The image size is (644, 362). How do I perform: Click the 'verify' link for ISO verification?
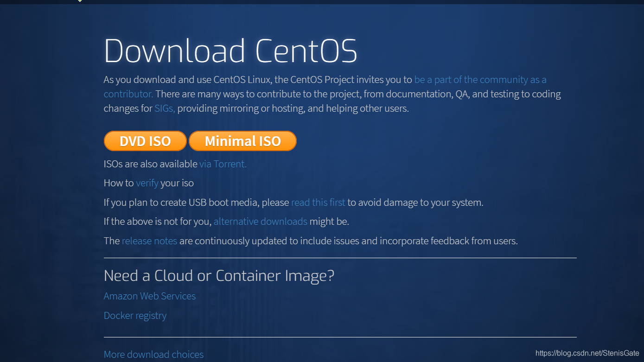click(147, 183)
